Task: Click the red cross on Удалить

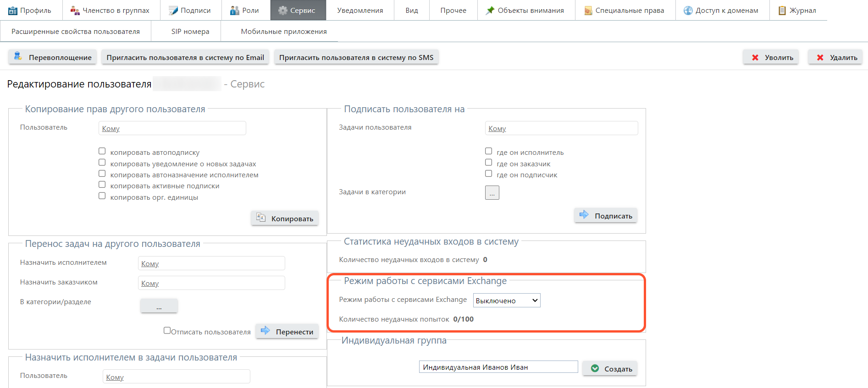Action: coord(820,58)
